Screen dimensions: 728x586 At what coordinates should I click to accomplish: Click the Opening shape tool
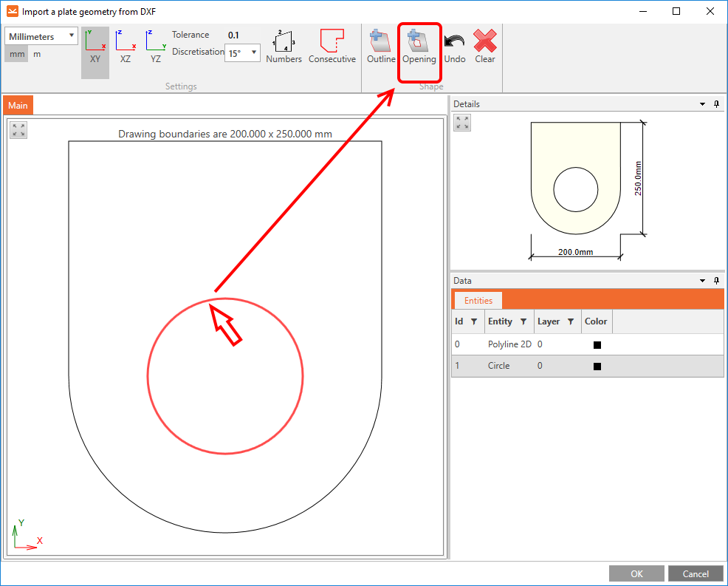coord(419,47)
